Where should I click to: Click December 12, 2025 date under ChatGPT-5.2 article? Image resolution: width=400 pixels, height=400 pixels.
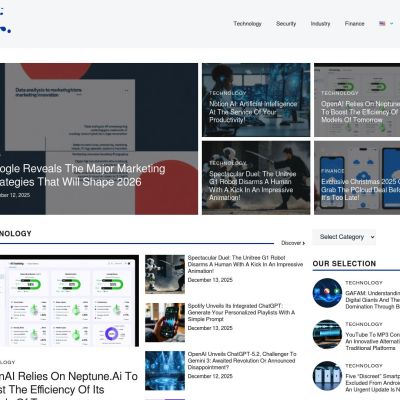pyautogui.click(x=210, y=376)
